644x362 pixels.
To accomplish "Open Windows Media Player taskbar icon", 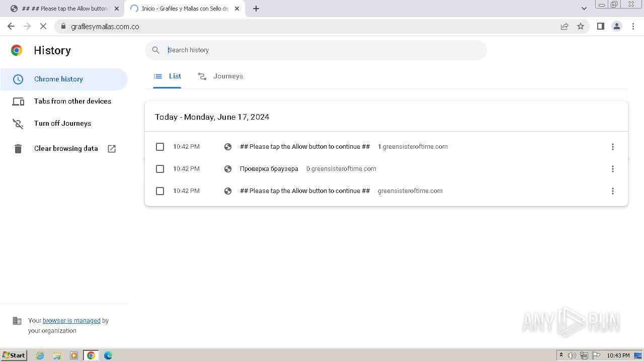I will (74, 355).
